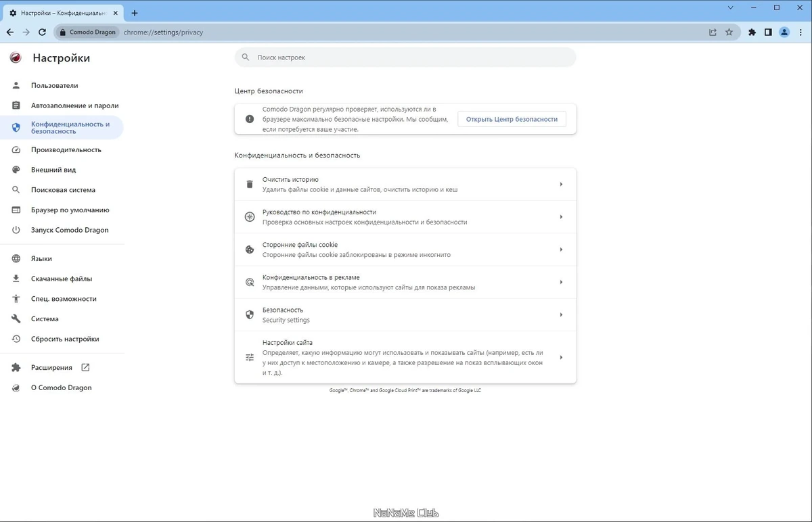
Task: Click the browser forward arrow
Action: tap(26, 32)
